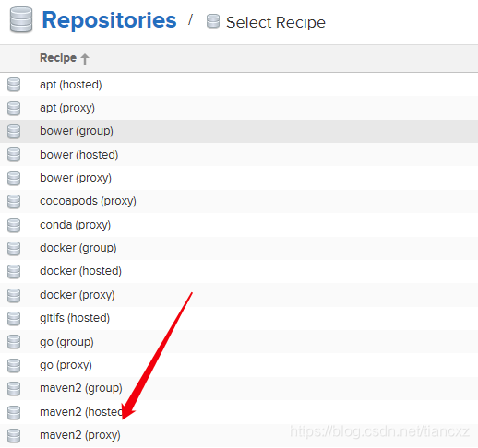
Task: Select the go (proxy) recipe row
Action: [239, 365]
